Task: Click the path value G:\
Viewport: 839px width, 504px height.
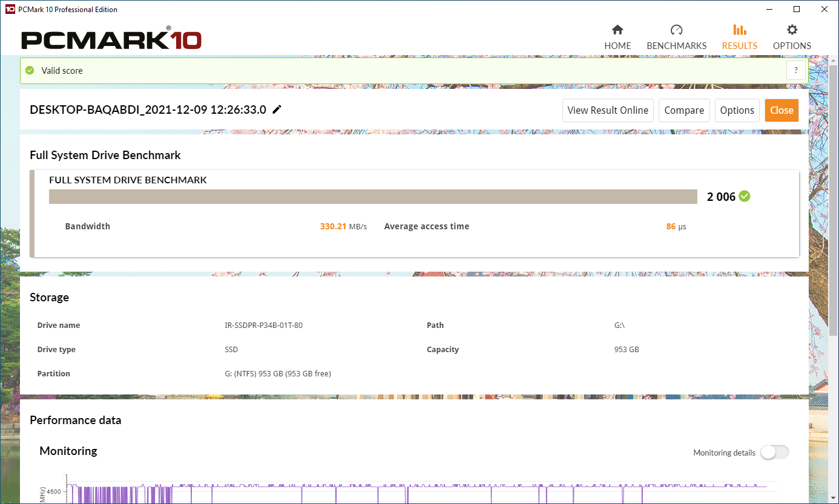Action: (x=619, y=325)
